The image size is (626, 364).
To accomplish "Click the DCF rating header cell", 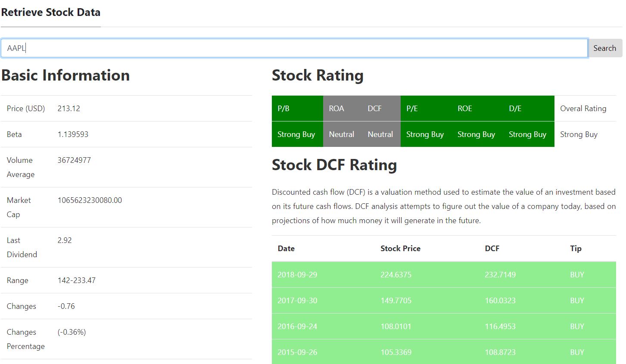I will [x=381, y=109].
